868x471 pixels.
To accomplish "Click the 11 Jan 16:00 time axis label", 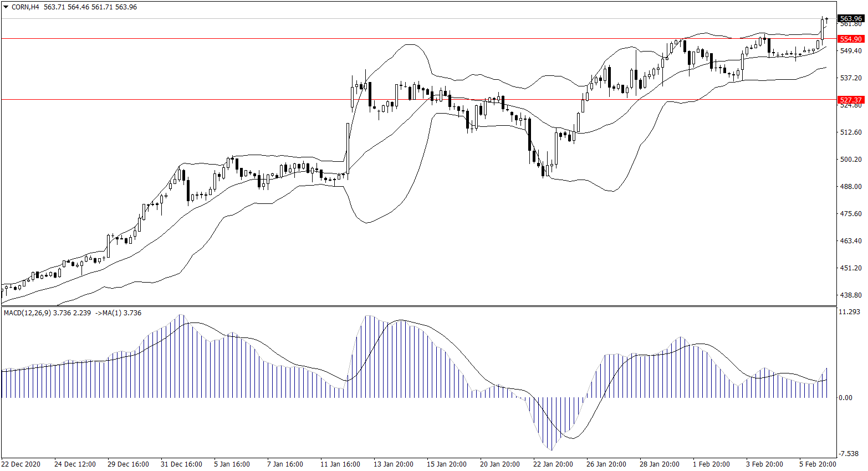I will click(340, 464).
